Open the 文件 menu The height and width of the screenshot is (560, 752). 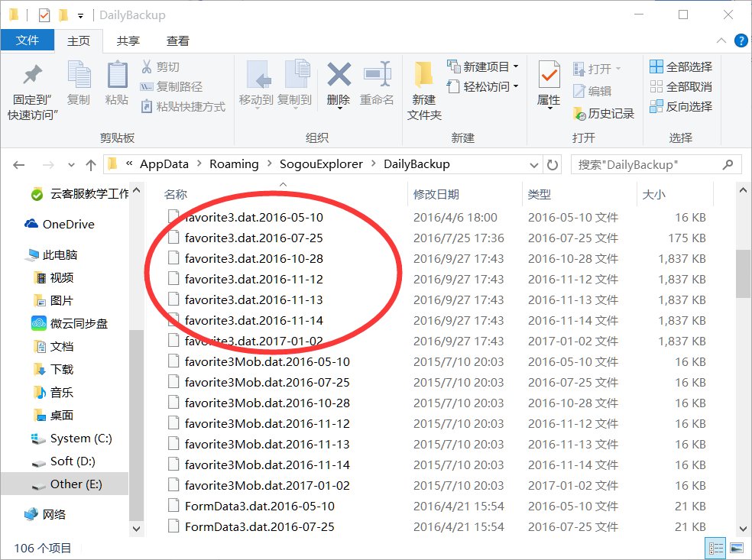coord(28,40)
